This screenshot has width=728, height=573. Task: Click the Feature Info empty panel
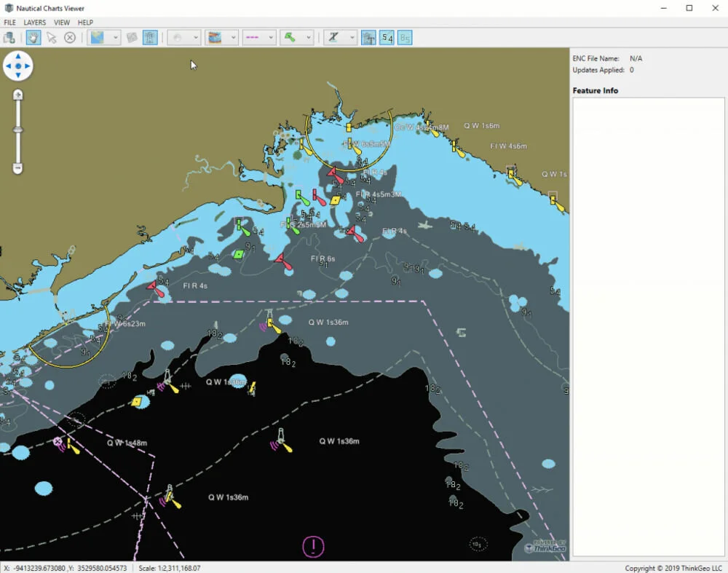click(x=648, y=326)
